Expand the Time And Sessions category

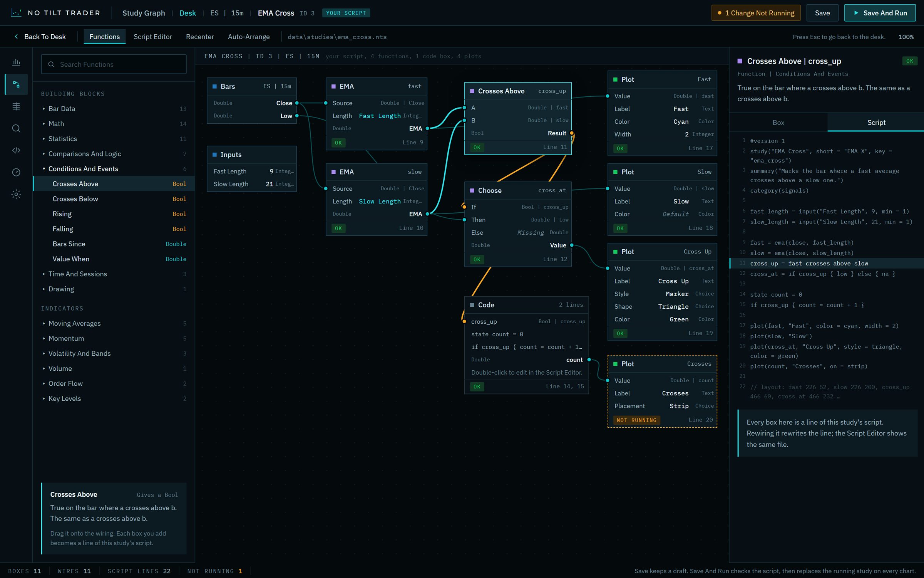[114, 274]
